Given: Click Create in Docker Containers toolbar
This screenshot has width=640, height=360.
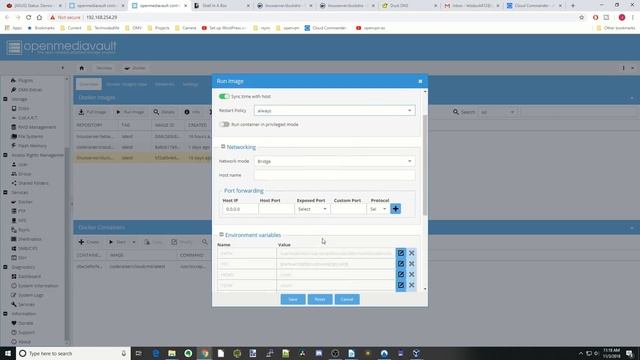Looking at the screenshot, I should 89,242.
